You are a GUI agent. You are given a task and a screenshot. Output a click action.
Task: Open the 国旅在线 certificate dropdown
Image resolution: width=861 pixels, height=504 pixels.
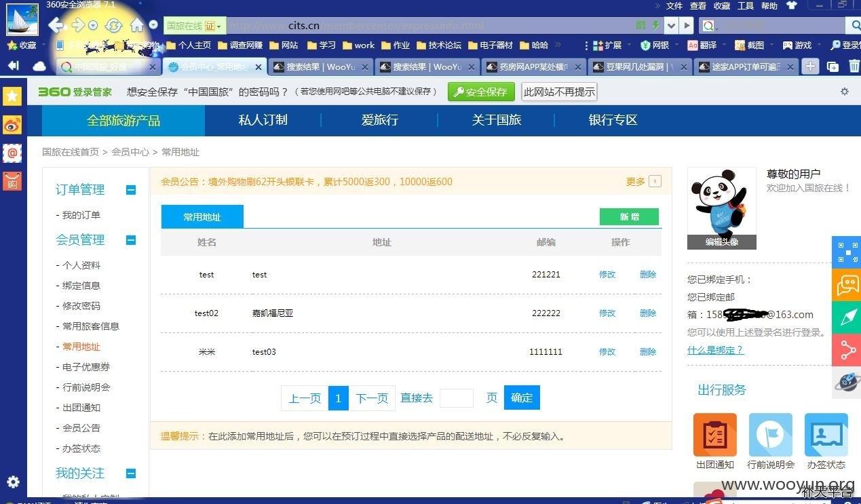195,26
